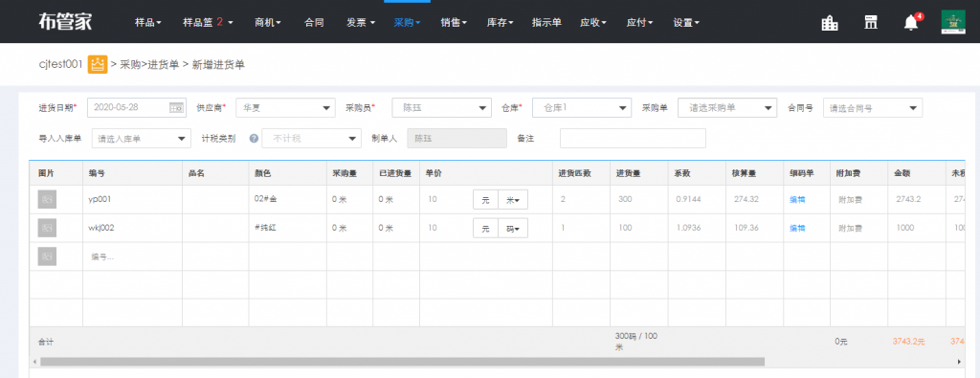
Task: Click the 单价 value 10 in yp001 row
Action: (x=433, y=200)
